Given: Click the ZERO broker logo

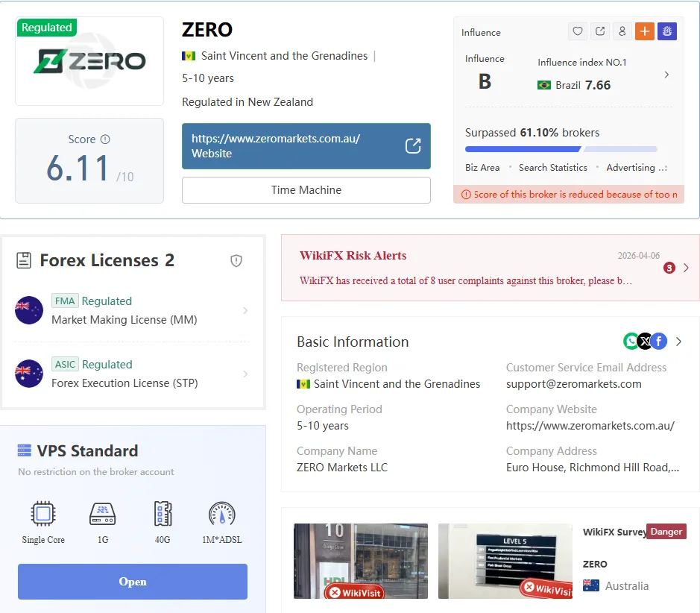Looking at the screenshot, I should point(89,61).
